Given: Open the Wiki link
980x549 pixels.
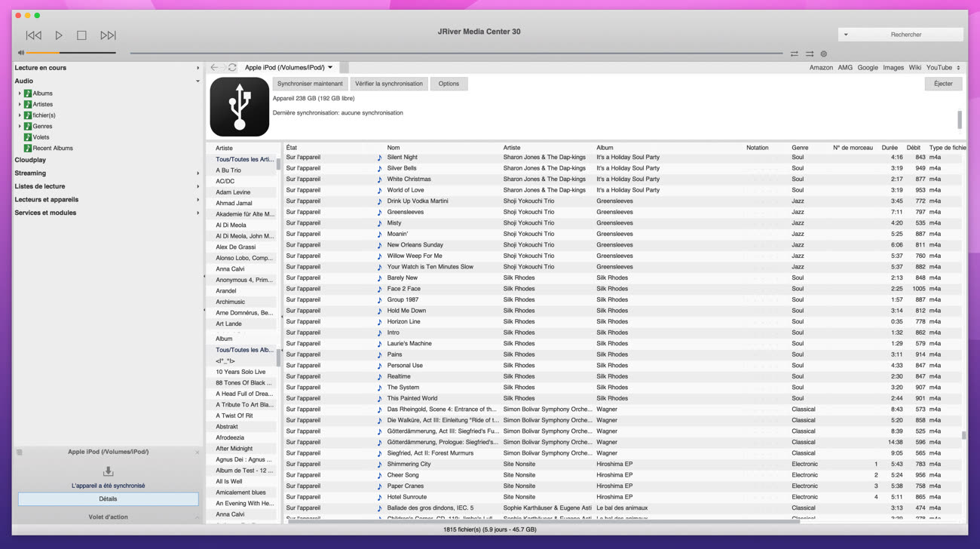Looking at the screenshot, I should pyautogui.click(x=914, y=68).
